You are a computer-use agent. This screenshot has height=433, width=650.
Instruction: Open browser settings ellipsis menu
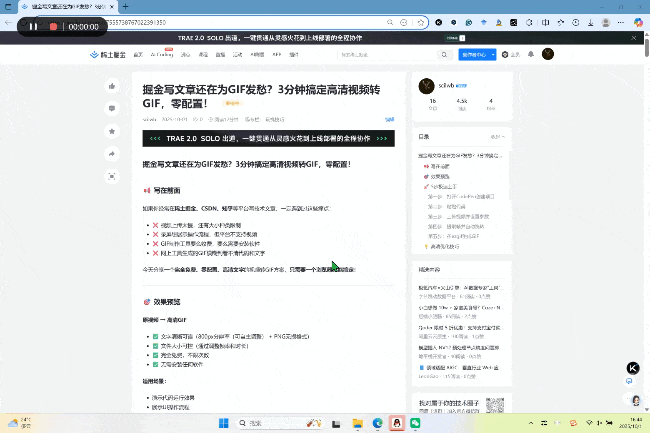tap(621, 22)
